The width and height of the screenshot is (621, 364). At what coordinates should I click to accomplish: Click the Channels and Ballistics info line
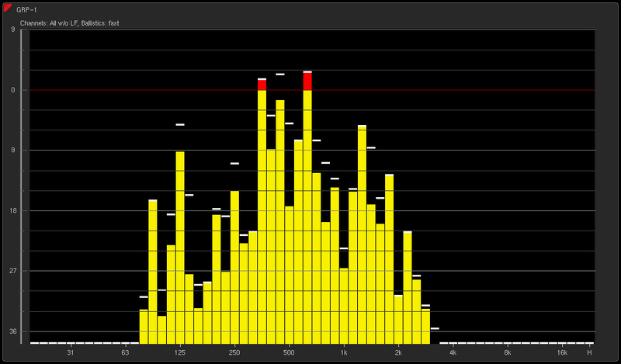click(x=70, y=23)
